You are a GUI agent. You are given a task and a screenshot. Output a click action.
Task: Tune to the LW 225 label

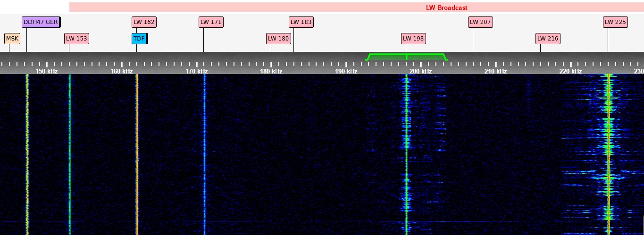coord(615,22)
